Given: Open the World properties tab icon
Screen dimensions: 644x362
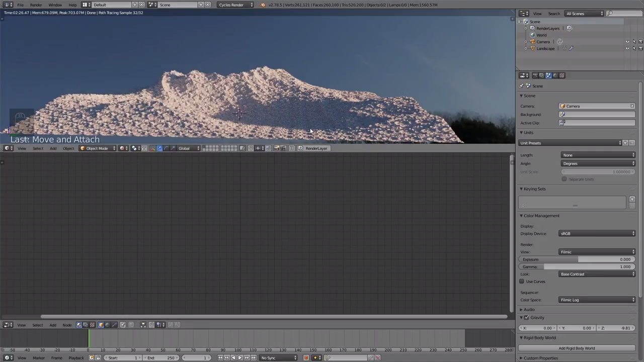Looking at the screenshot, I should click(555, 75).
